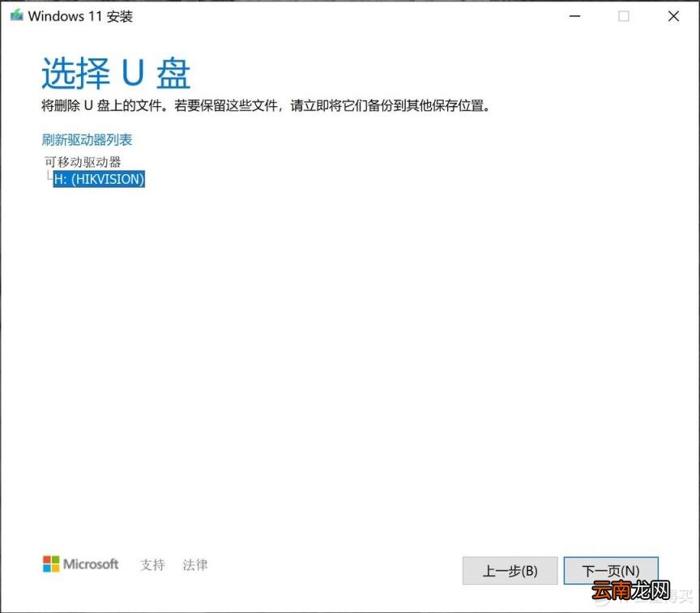
Task: Click the 选择 U 盘 heading text
Action: point(116,73)
